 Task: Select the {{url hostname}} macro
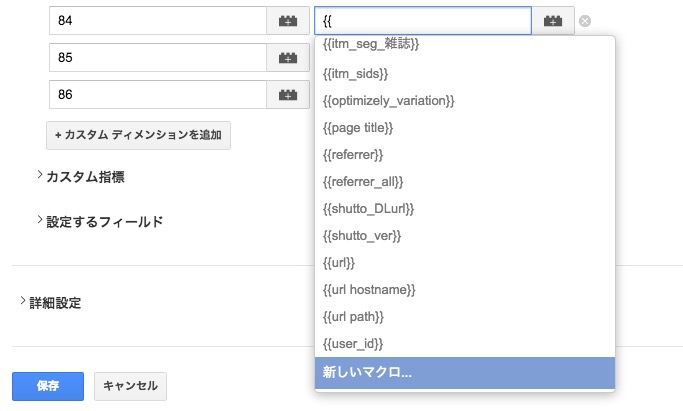click(369, 289)
